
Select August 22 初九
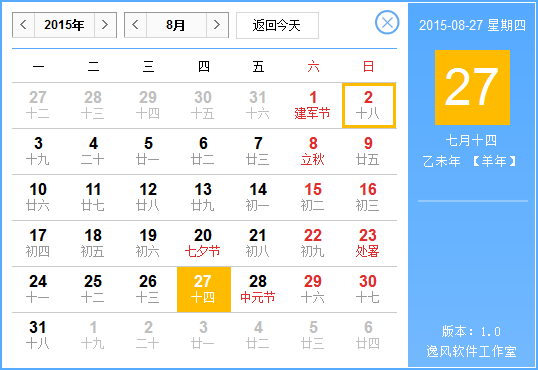point(313,243)
